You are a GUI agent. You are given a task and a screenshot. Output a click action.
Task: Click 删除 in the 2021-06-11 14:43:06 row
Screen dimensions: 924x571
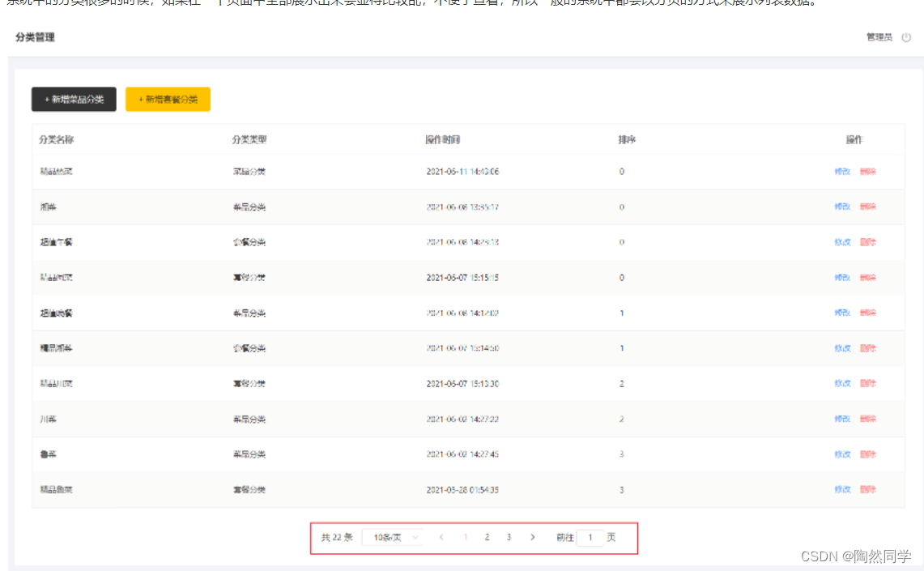[x=868, y=172]
